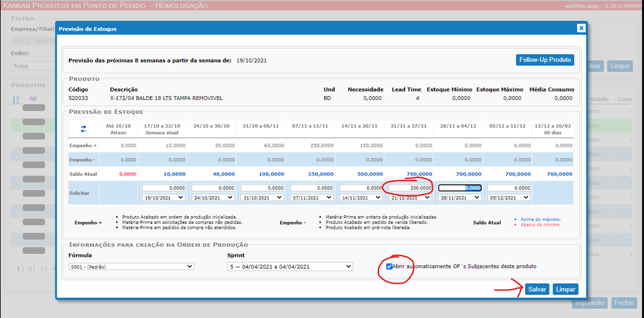The width and height of the screenshot is (644, 318).
Task: Open the 31/10/2021 date dropdown
Action: pos(262,197)
